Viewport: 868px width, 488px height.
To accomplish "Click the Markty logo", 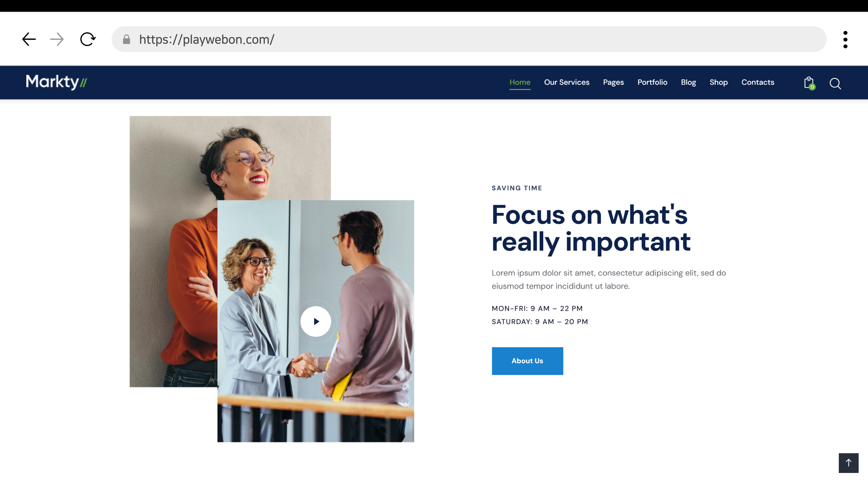I will tap(57, 82).
